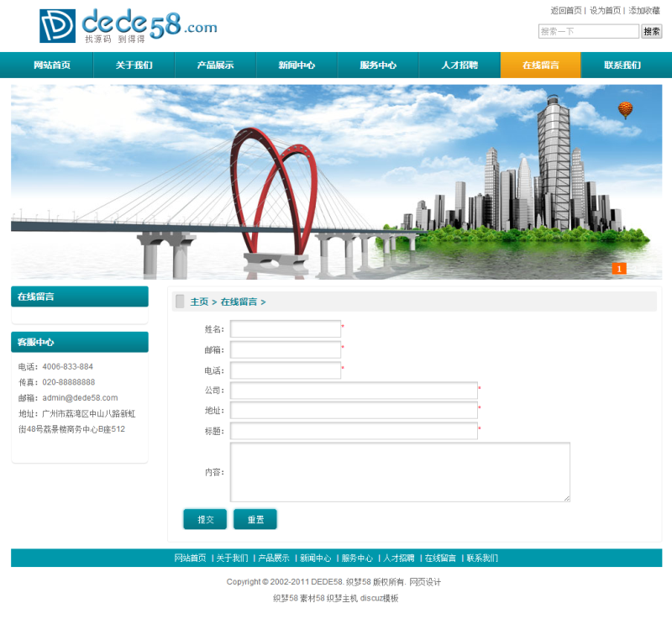Open 人才招聘 link in the footer
The width and height of the screenshot is (672, 619).
398,558
